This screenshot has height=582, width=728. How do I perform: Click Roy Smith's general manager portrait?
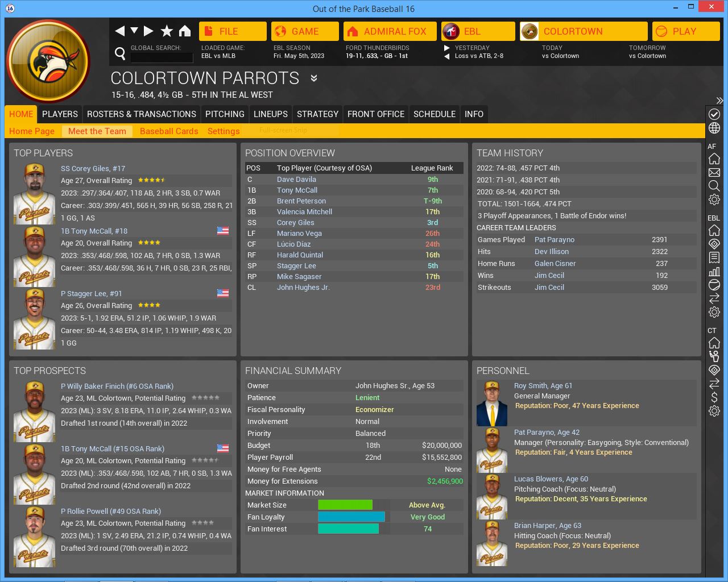(x=492, y=404)
